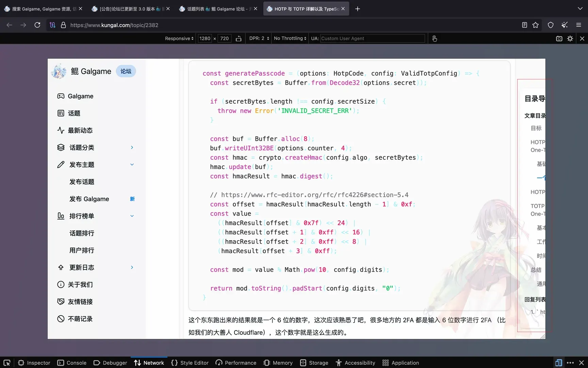Open 发布 Galgame sidebar link
Image resolution: width=588 pixels, height=368 pixels.
click(89, 199)
